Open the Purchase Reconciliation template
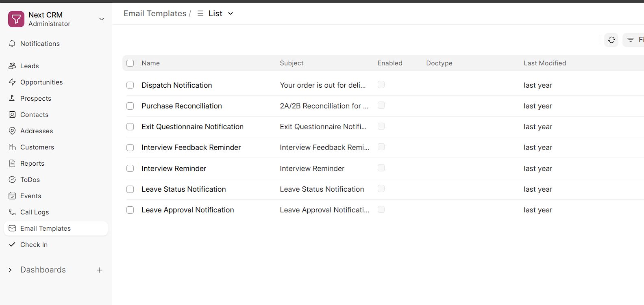The image size is (644, 305). (182, 106)
